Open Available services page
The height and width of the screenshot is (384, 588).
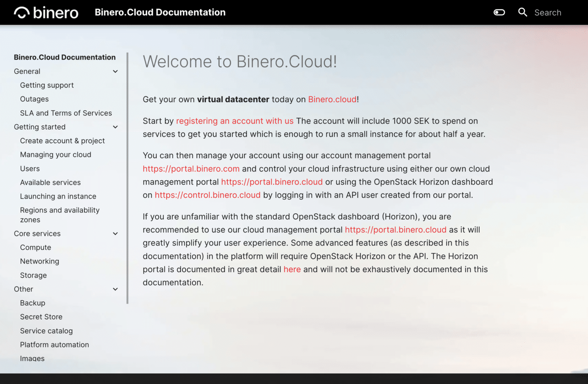coord(50,183)
